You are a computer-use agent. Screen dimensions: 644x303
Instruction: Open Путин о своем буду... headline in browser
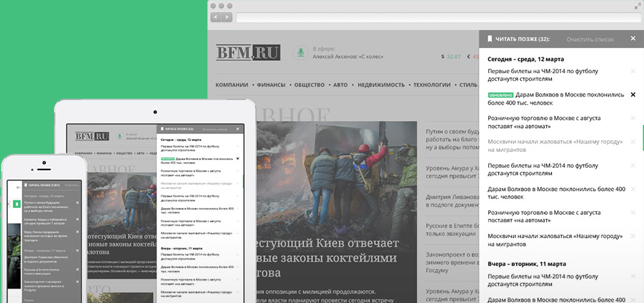[452, 140]
